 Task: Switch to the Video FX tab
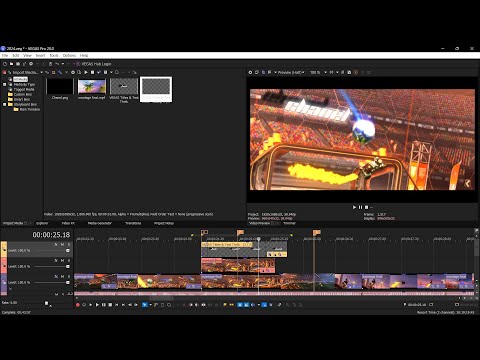click(68, 223)
